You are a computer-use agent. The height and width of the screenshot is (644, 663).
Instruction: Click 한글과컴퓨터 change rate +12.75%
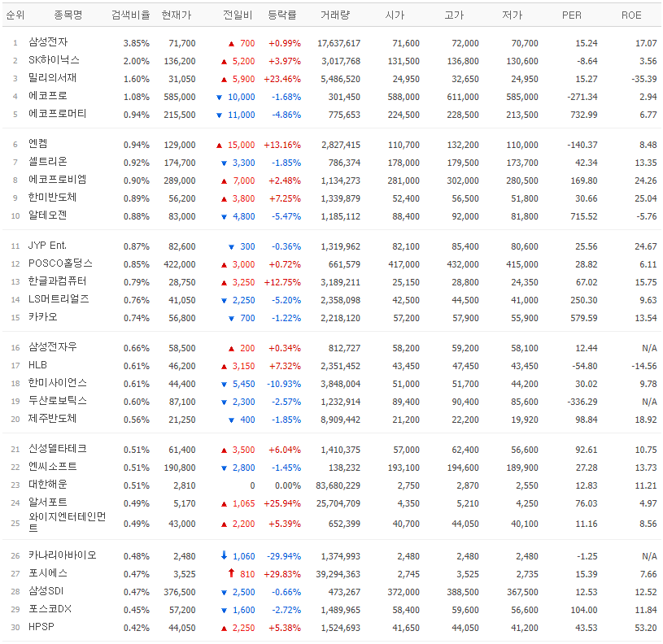click(282, 282)
